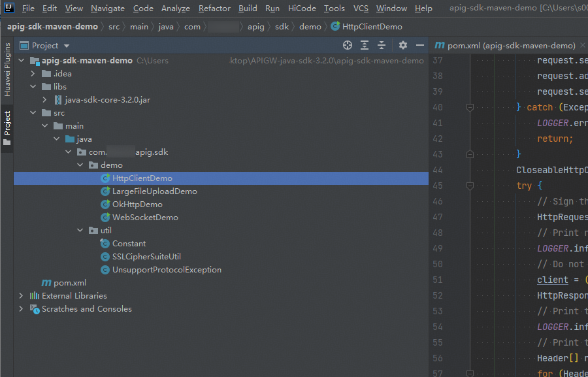
Task: Toggle the fold marker at line 45
Action: pyautogui.click(x=470, y=186)
